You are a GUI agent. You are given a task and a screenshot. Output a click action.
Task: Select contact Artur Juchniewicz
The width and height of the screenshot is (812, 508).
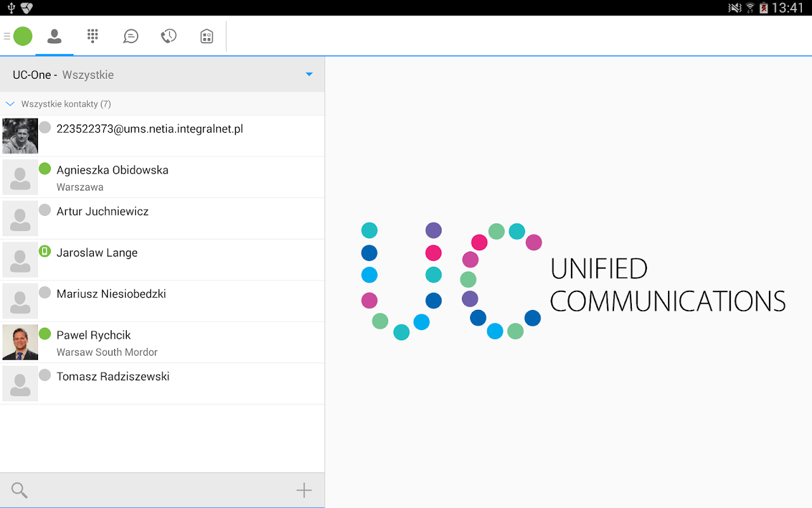tap(162, 218)
